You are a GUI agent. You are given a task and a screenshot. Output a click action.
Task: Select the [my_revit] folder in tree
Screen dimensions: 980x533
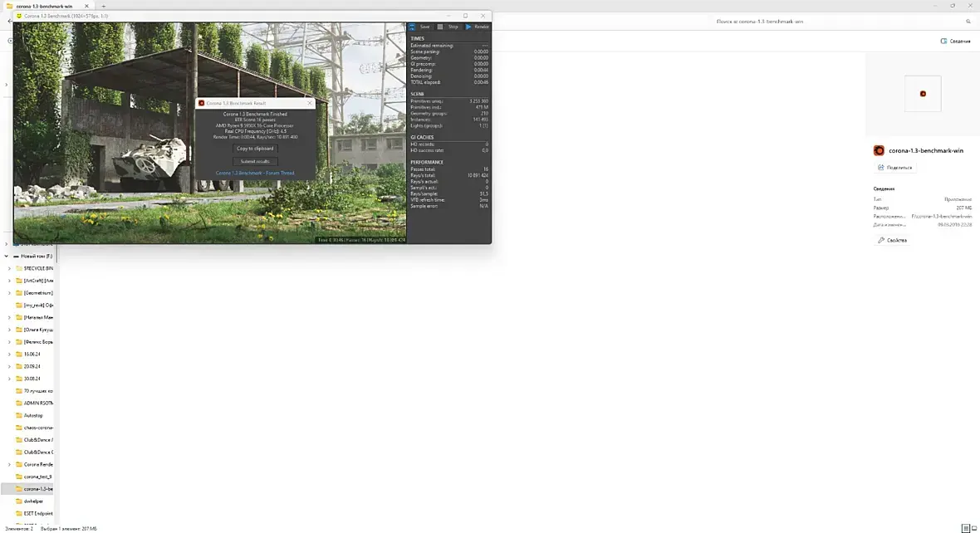(x=34, y=305)
